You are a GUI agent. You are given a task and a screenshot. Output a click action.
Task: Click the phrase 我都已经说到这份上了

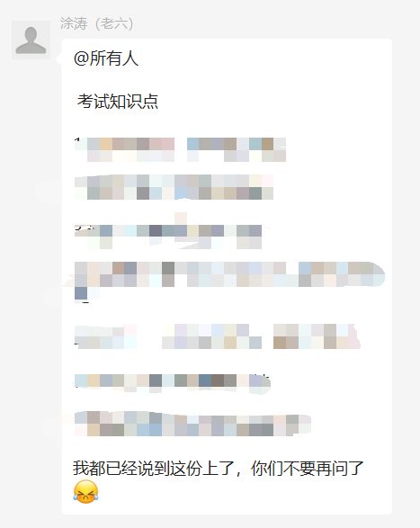pyautogui.click(x=156, y=468)
